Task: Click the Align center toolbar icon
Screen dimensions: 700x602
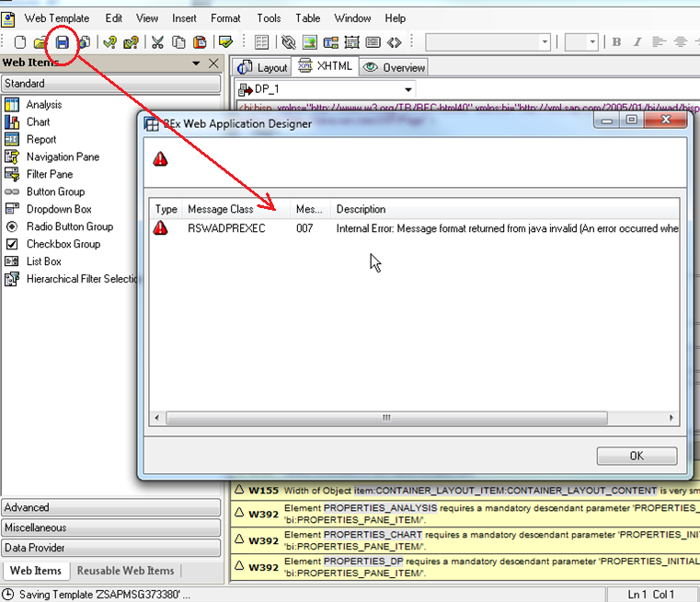Action: click(x=680, y=42)
